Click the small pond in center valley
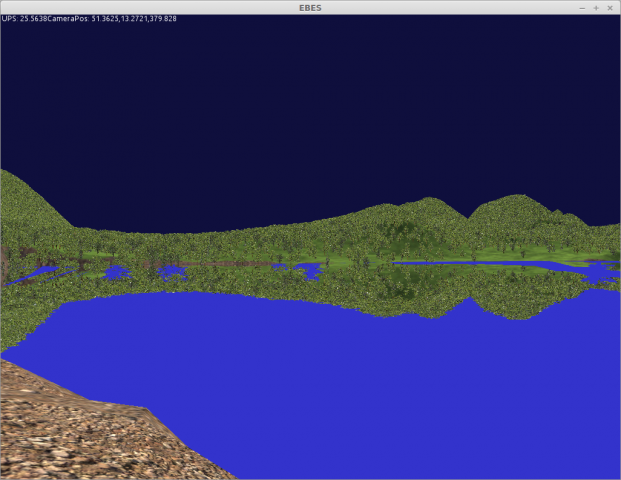The height and width of the screenshot is (480, 621). [308, 269]
